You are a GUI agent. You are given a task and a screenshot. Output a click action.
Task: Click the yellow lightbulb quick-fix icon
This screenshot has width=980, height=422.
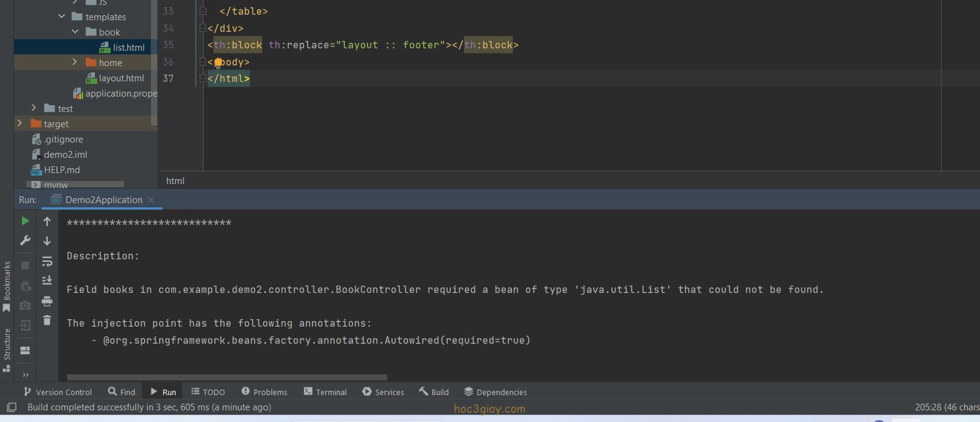pos(218,62)
